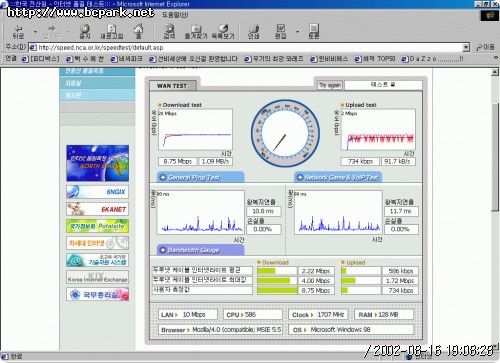Open the 비씨파크 links bar shortcut
This screenshot has width=500, height=363.
127,59
